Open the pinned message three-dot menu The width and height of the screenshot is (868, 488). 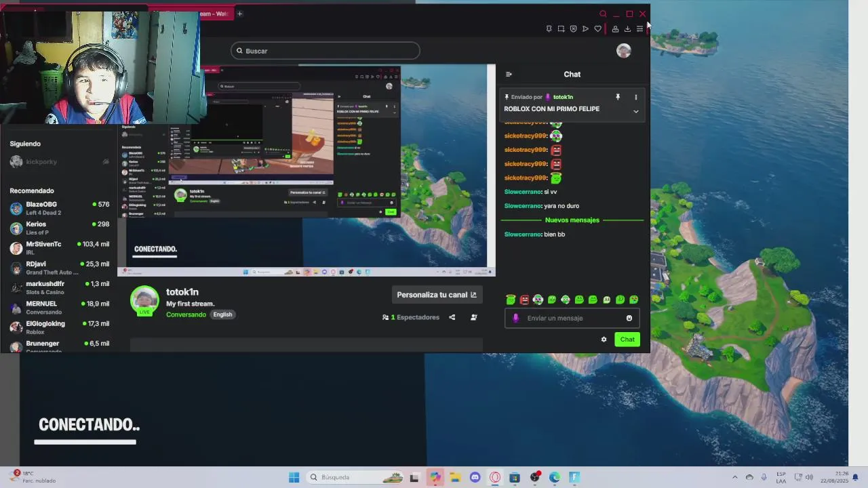(635, 97)
